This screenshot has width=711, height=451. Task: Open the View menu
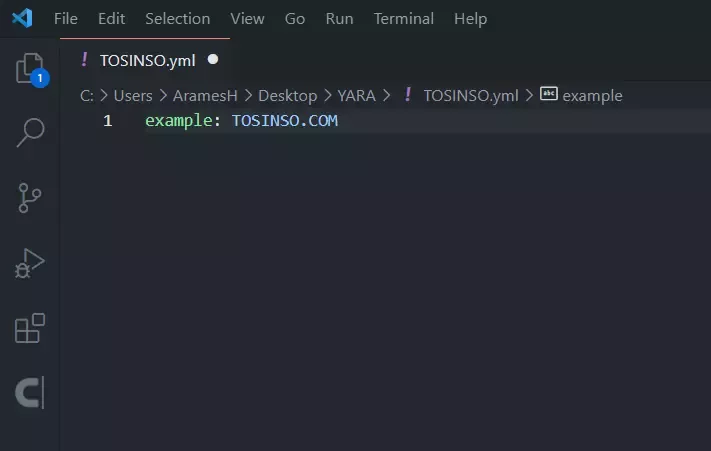click(x=247, y=19)
